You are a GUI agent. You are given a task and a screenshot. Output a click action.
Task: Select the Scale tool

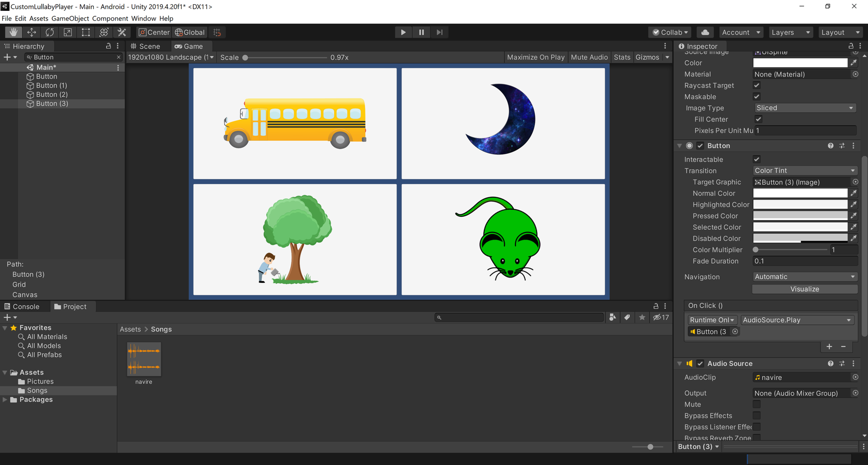click(x=68, y=33)
